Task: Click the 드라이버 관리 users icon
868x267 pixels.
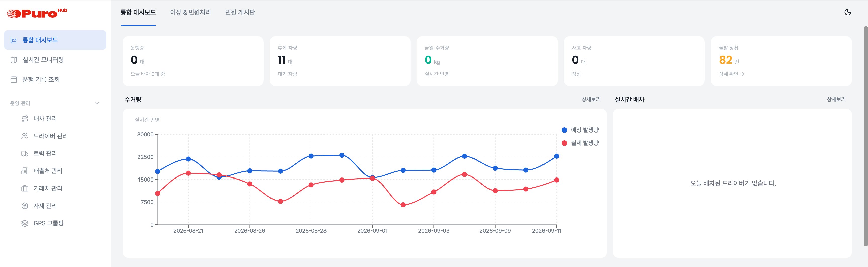Action: click(25, 136)
